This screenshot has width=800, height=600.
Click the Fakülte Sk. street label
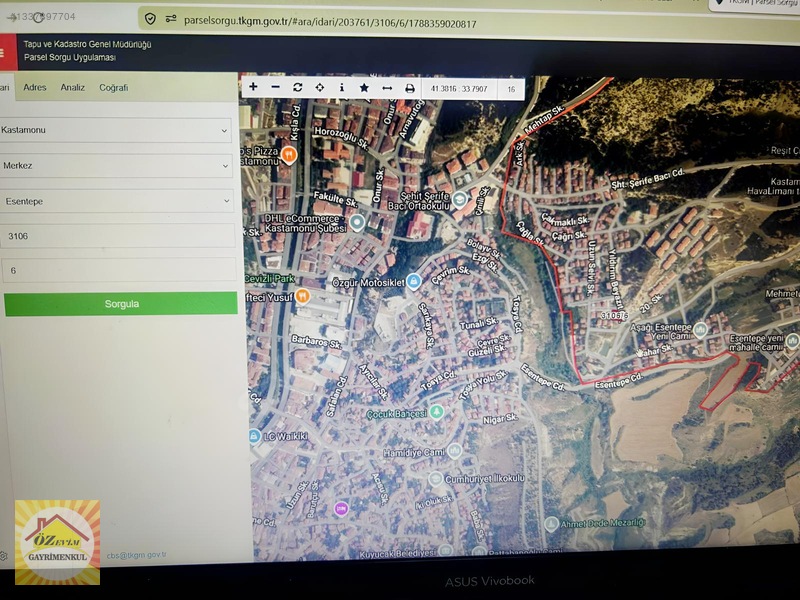pos(336,199)
